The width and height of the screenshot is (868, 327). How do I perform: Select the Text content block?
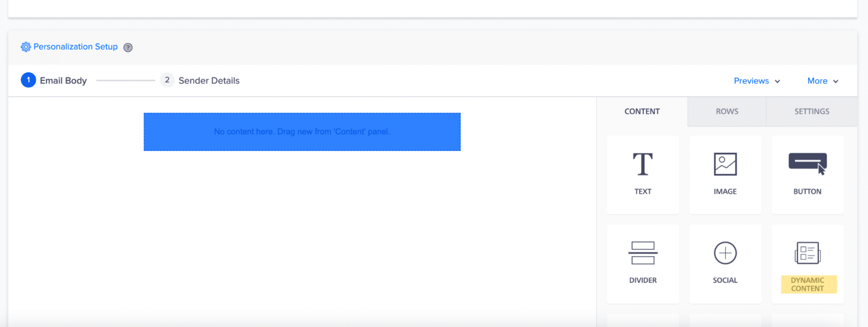tap(643, 174)
